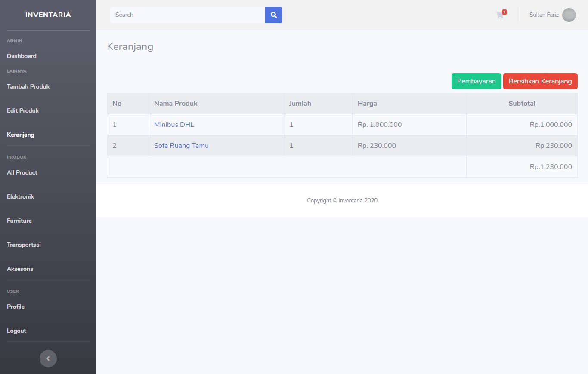Viewport: 588px width, 374px height.
Task: Click the search magnifier icon
Action: pyautogui.click(x=273, y=15)
